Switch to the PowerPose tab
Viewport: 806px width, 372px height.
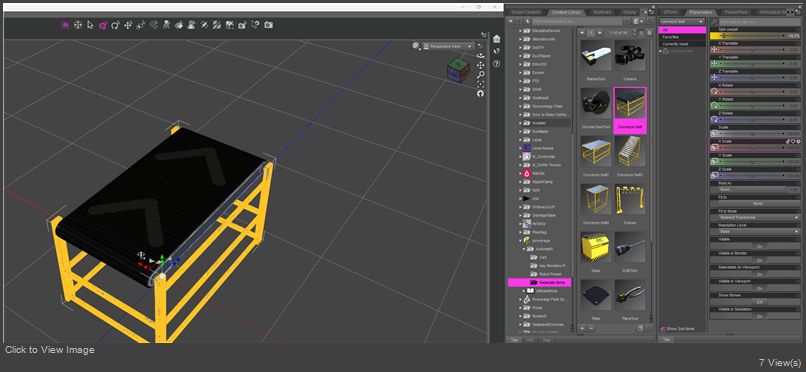pyautogui.click(x=735, y=12)
